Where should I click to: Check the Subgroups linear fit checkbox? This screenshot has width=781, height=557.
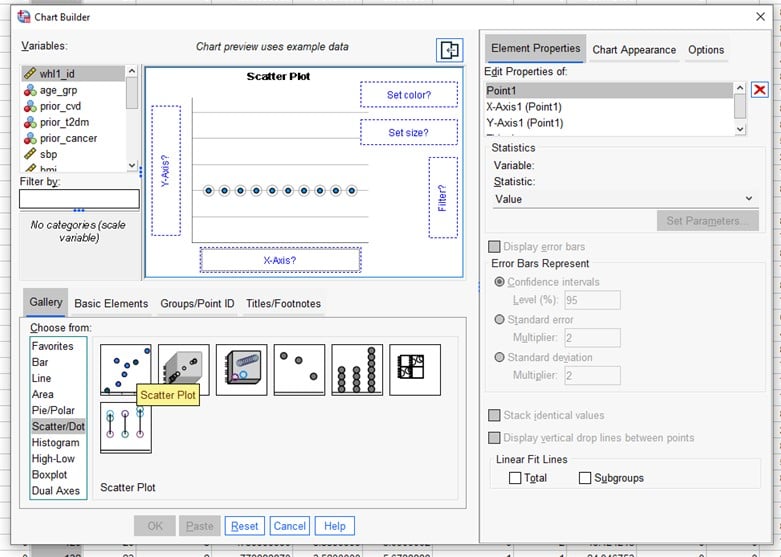tap(585, 478)
